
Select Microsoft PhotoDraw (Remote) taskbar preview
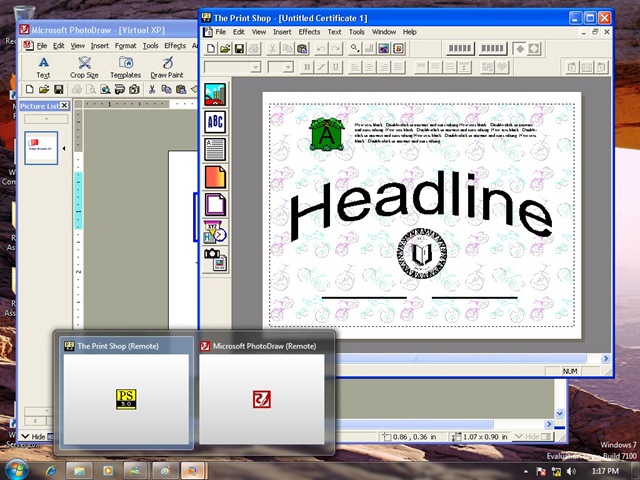pos(262,392)
